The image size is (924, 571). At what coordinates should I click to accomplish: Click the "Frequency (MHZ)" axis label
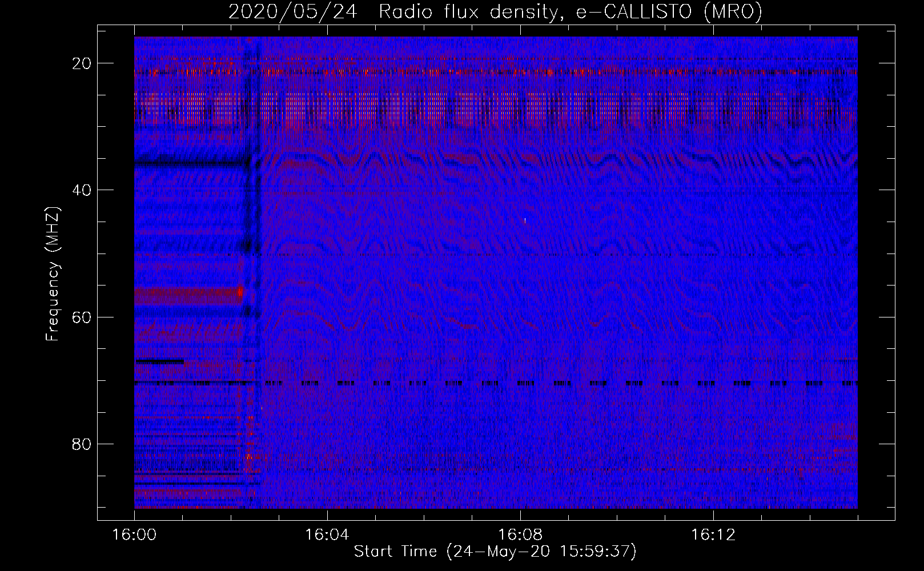53,274
